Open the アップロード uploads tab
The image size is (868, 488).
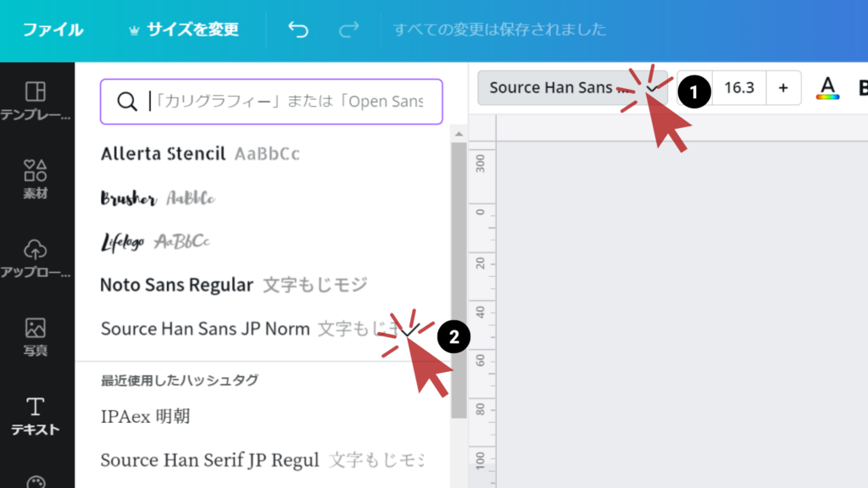coord(36,258)
